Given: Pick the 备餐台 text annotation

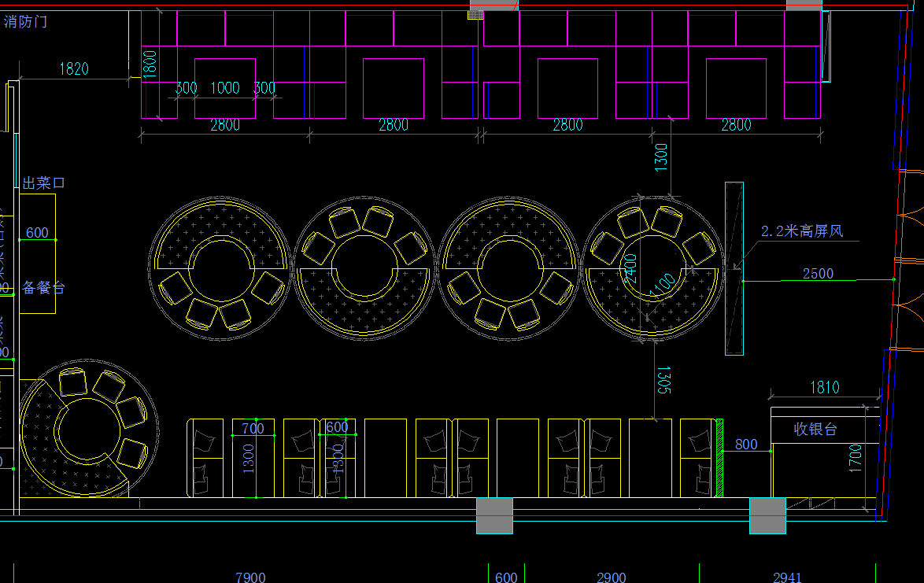Looking at the screenshot, I should tap(43, 288).
